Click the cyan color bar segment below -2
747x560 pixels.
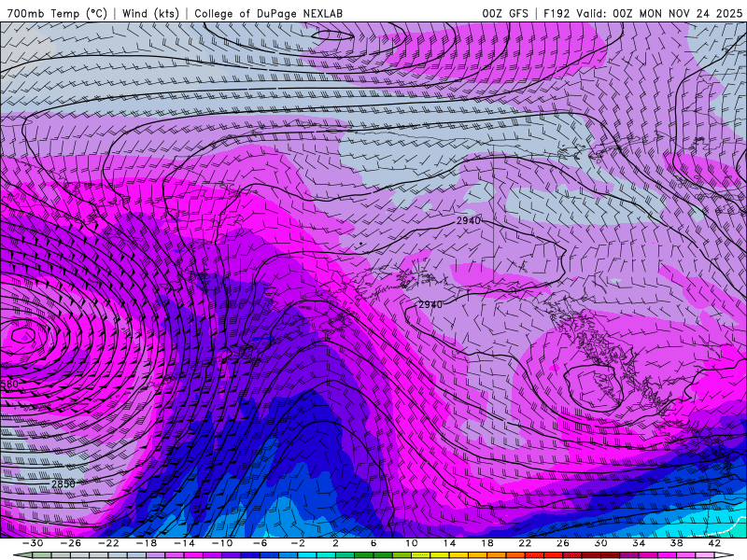307,555
